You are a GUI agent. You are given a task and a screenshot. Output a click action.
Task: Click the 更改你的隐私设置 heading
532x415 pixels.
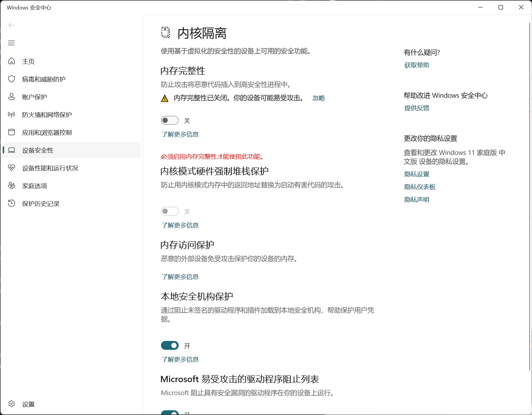pyautogui.click(x=431, y=138)
